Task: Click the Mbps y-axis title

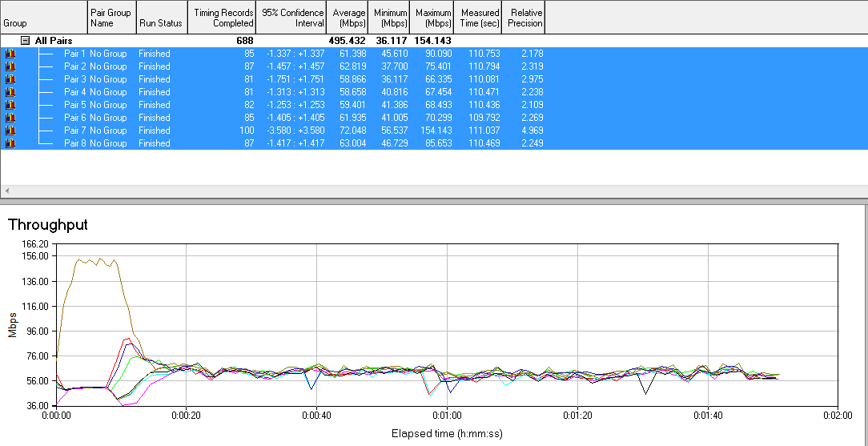Action: coord(12,325)
